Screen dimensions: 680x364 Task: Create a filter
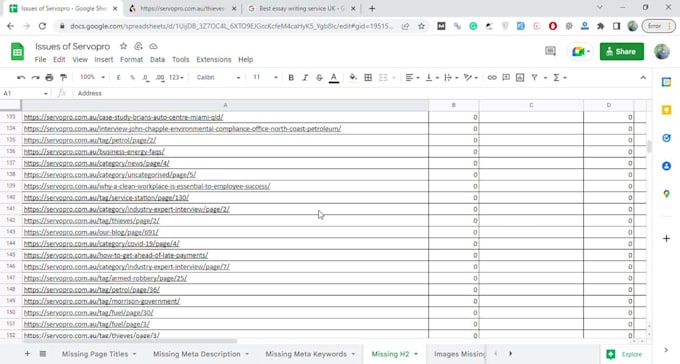534,78
